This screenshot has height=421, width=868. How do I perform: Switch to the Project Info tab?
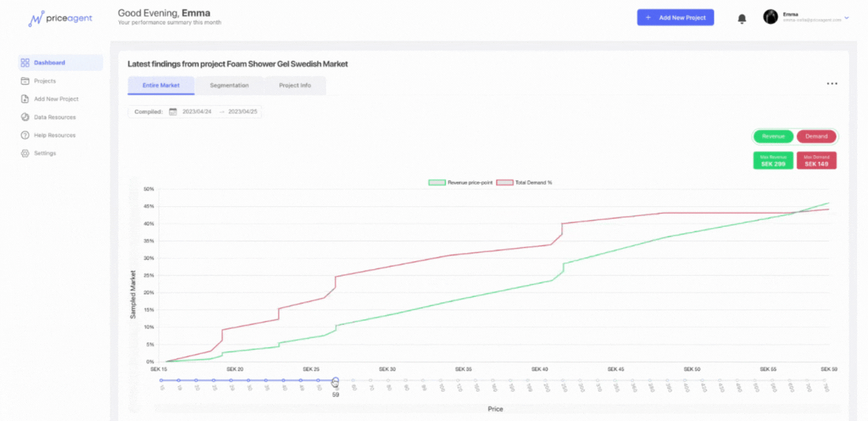point(295,85)
